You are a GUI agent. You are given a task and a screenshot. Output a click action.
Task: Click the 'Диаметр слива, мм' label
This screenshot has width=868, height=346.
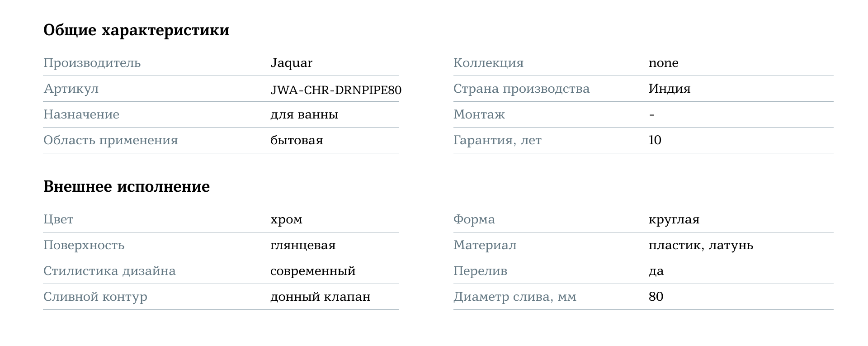[514, 297]
